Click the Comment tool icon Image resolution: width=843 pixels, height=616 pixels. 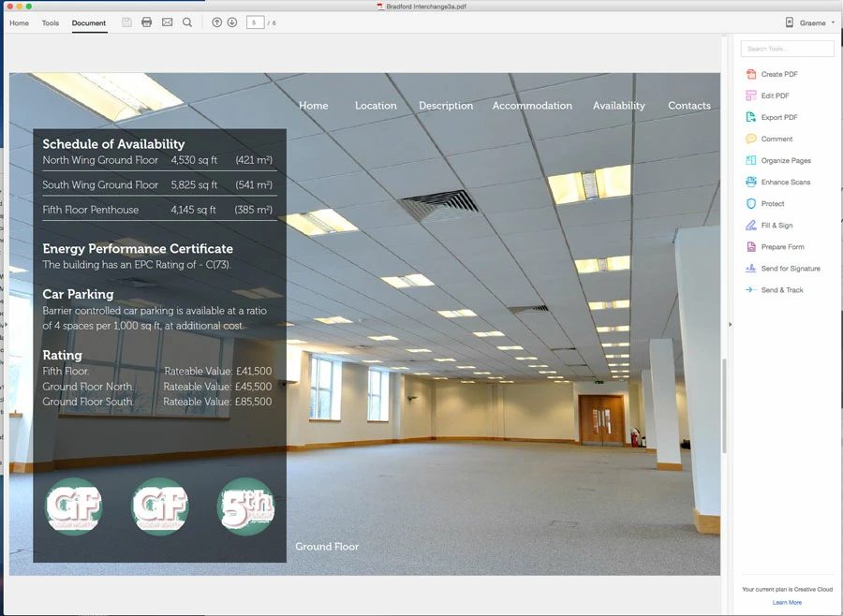pos(751,139)
